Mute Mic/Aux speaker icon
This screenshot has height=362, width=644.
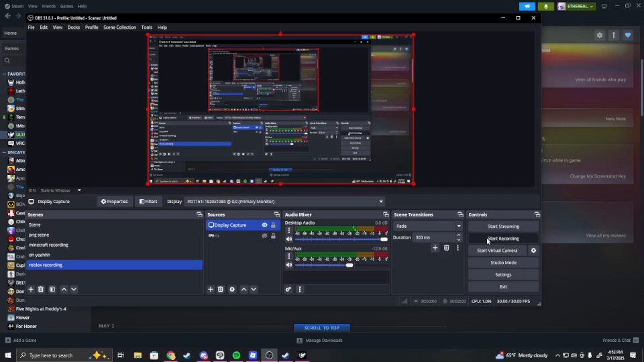288,265
